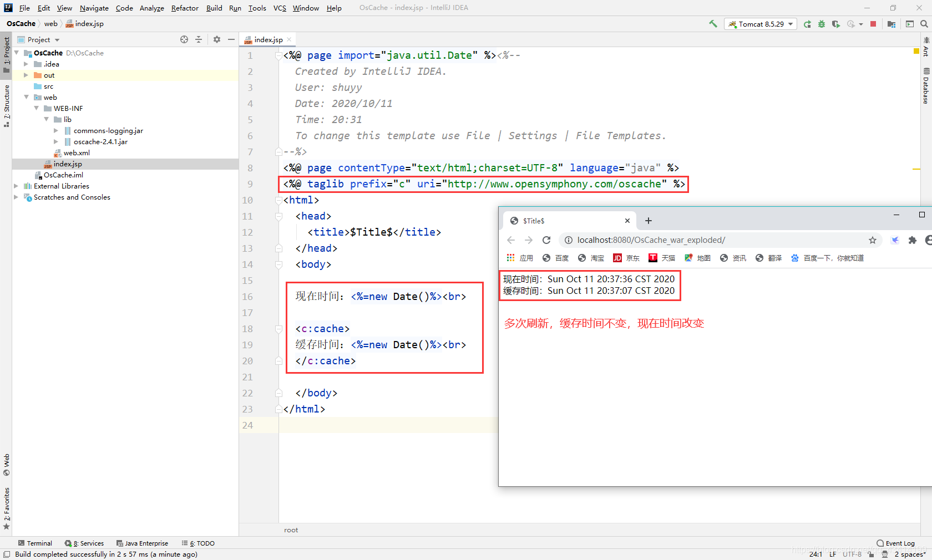Click the Debug bug icon
The height and width of the screenshot is (560, 932).
[822, 24]
